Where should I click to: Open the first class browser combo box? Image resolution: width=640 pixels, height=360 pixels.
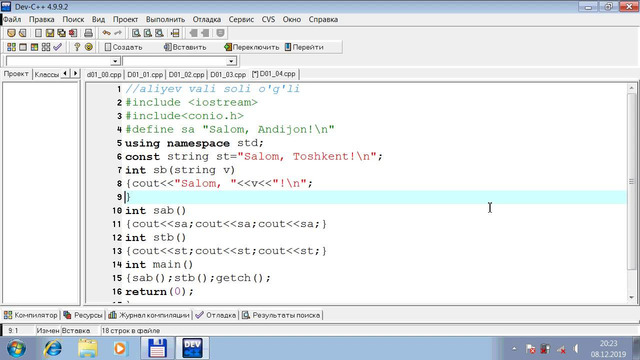(115, 61)
